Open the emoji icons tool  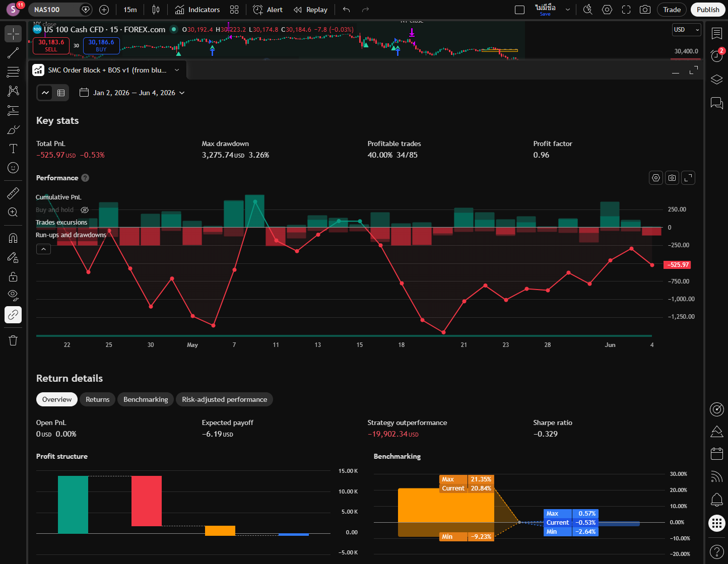[x=13, y=168]
